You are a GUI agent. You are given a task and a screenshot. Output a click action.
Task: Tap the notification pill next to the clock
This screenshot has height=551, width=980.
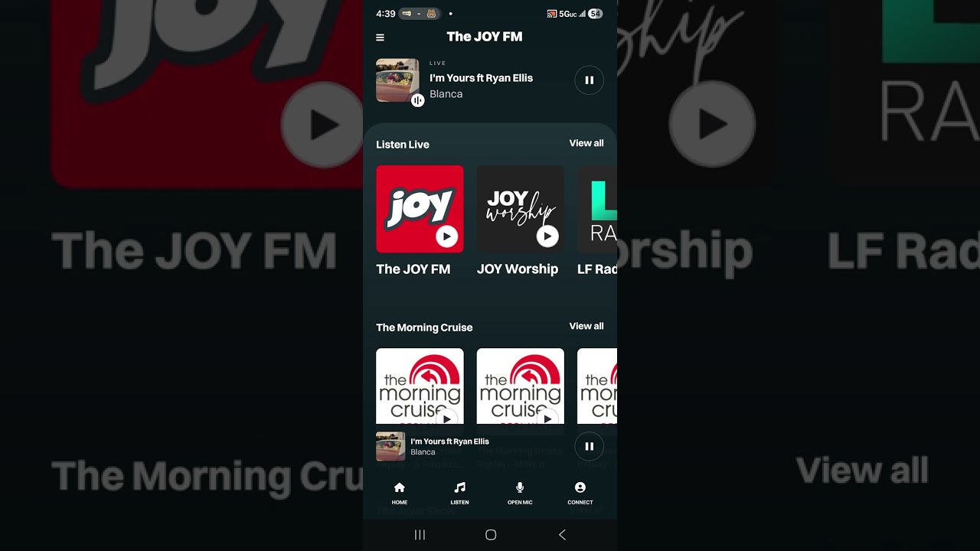coord(420,14)
